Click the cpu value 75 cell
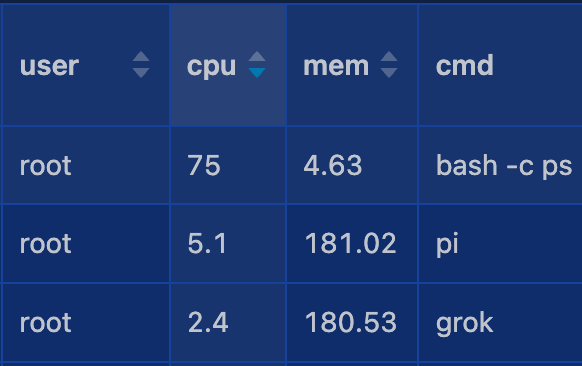This screenshot has height=366, width=582. (228, 166)
